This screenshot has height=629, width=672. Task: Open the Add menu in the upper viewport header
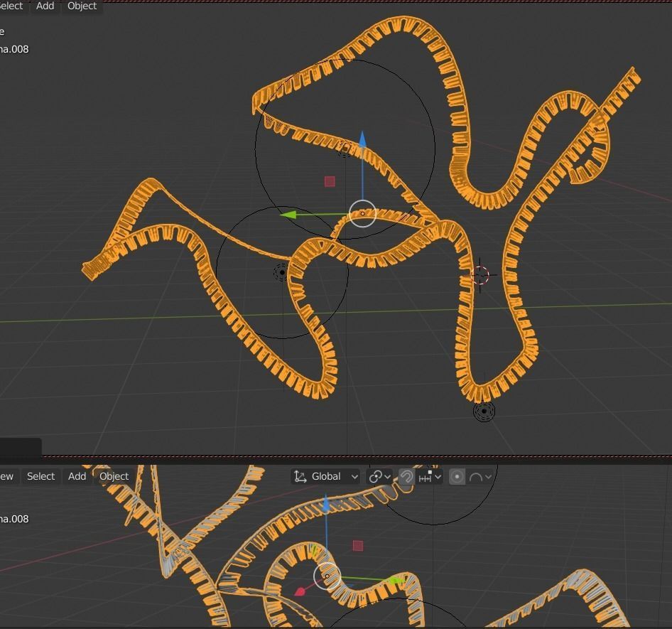click(x=45, y=6)
